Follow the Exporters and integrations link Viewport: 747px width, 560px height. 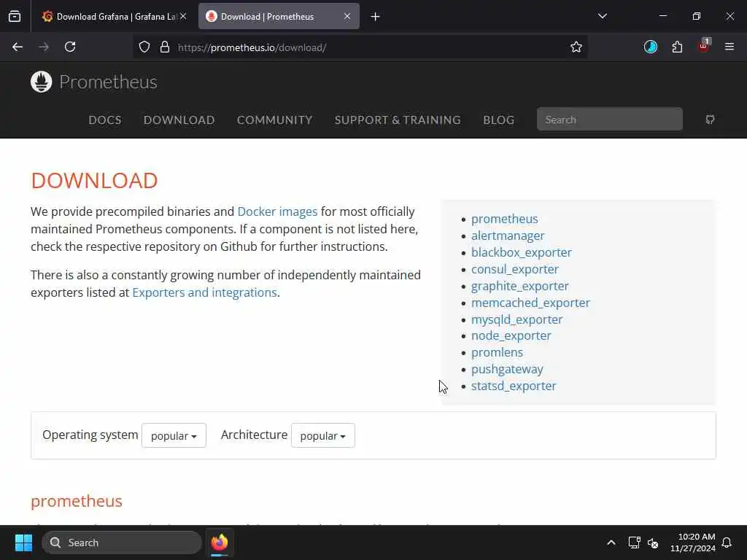point(204,292)
